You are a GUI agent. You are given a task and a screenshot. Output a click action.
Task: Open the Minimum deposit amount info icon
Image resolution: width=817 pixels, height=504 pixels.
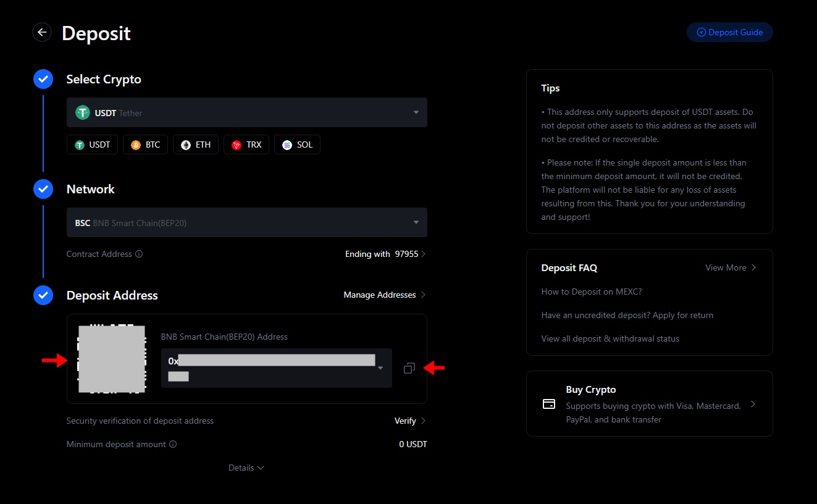click(172, 444)
